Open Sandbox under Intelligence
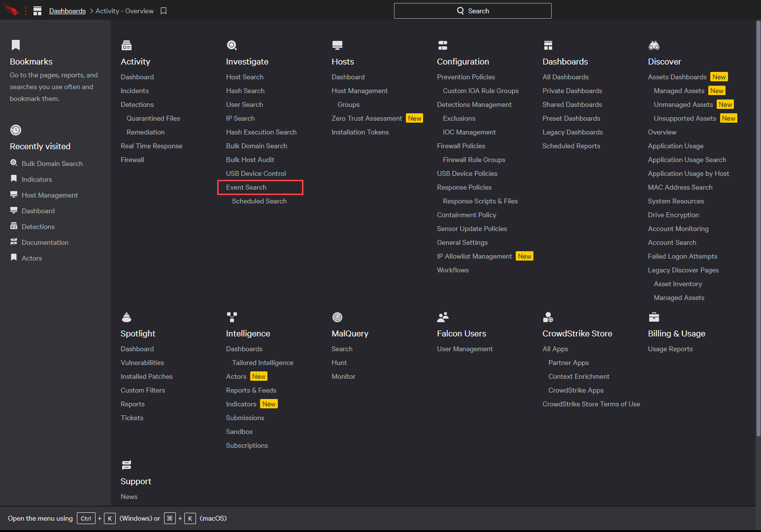761x532 pixels. [239, 432]
